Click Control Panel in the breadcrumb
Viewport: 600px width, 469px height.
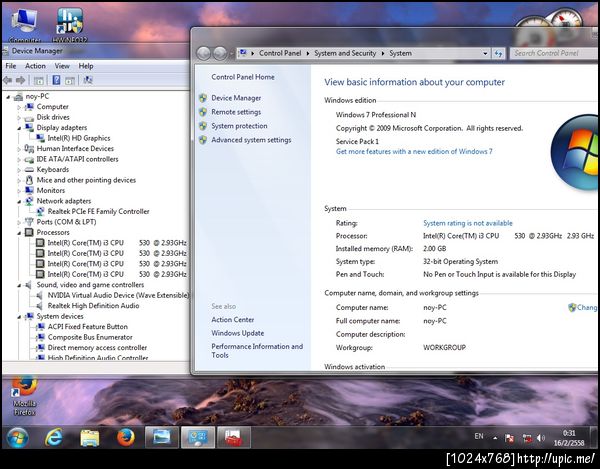click(x=280, y=54)
